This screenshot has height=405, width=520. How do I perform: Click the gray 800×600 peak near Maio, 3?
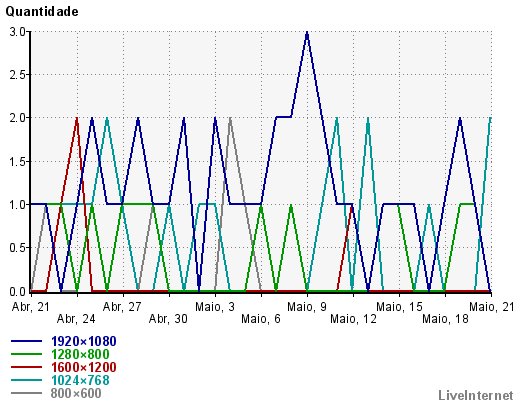[x=230, y=119]
